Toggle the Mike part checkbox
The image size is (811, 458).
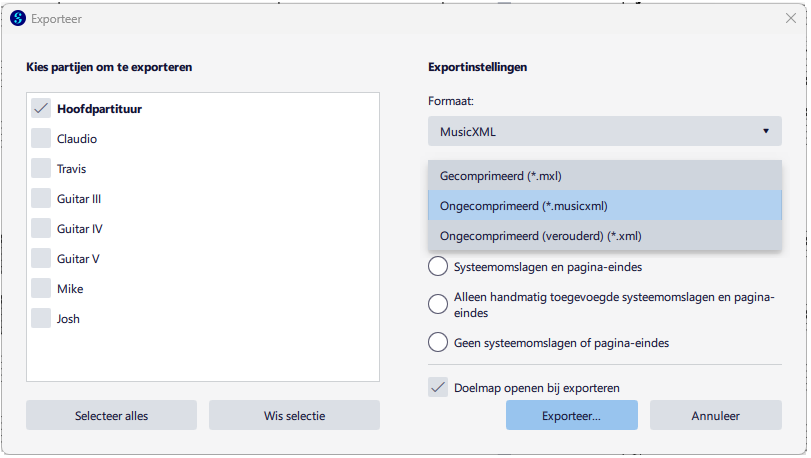click(41, 289)
